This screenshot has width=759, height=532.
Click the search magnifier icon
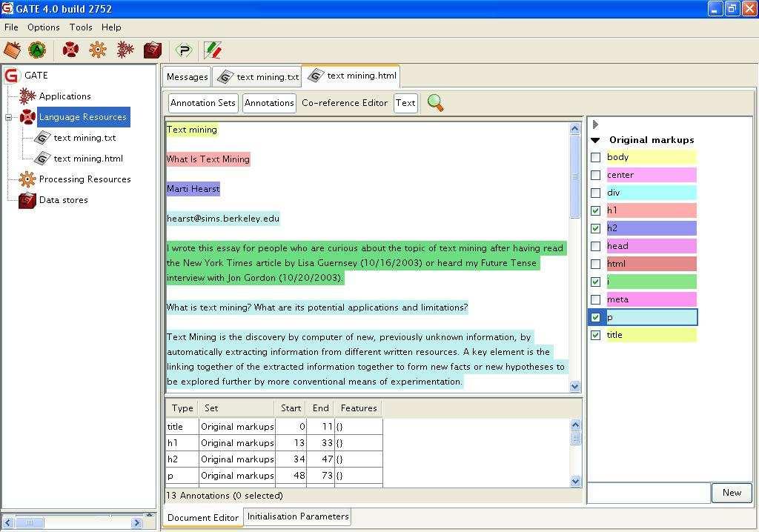tap(435, 103)
